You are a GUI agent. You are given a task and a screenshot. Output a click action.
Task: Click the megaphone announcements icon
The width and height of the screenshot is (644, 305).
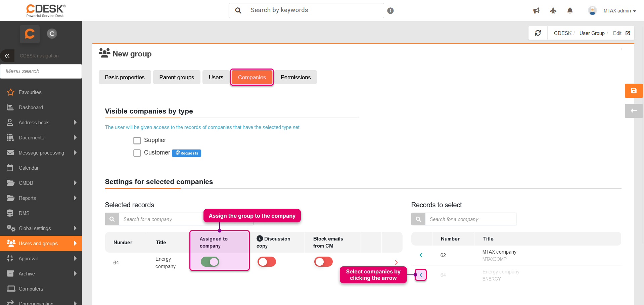[536, 11]
